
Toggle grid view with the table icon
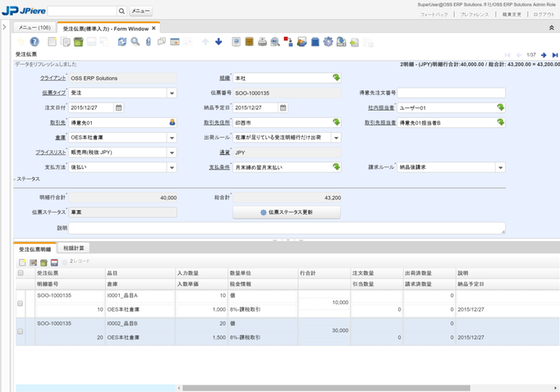tap(175, 42)
